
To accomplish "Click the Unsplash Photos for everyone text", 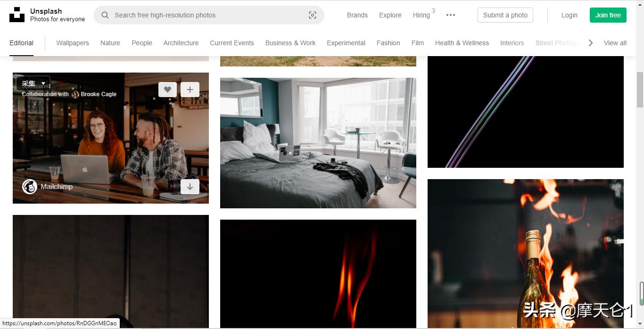I will click(58, 15).
